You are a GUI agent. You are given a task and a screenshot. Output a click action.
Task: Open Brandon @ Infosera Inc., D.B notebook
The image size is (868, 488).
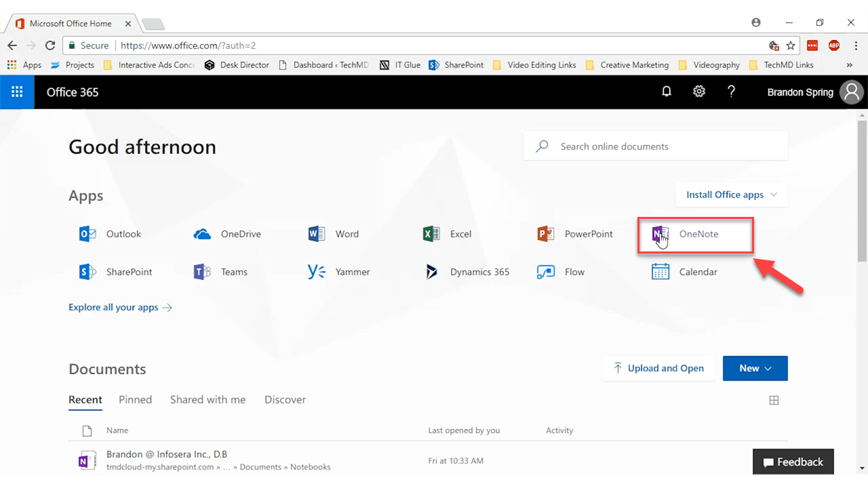tap(167, 454)
